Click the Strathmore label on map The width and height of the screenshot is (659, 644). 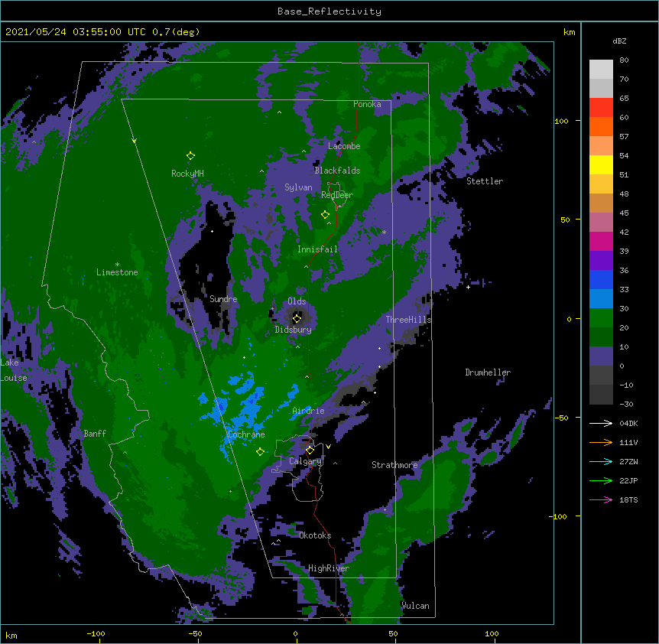pos(394,465)
